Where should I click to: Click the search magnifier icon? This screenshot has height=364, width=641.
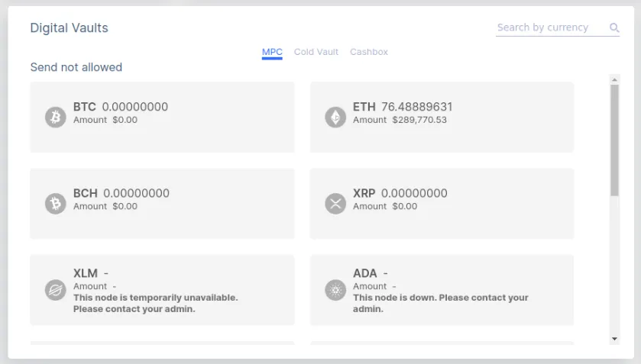(x=614, y=27)
